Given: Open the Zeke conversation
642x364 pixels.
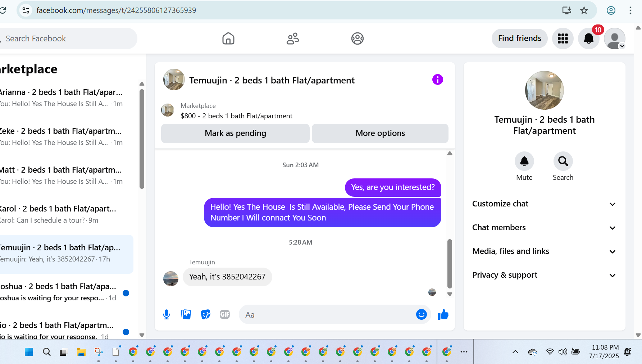Looking at the screenshot, I should click(67, 137).
